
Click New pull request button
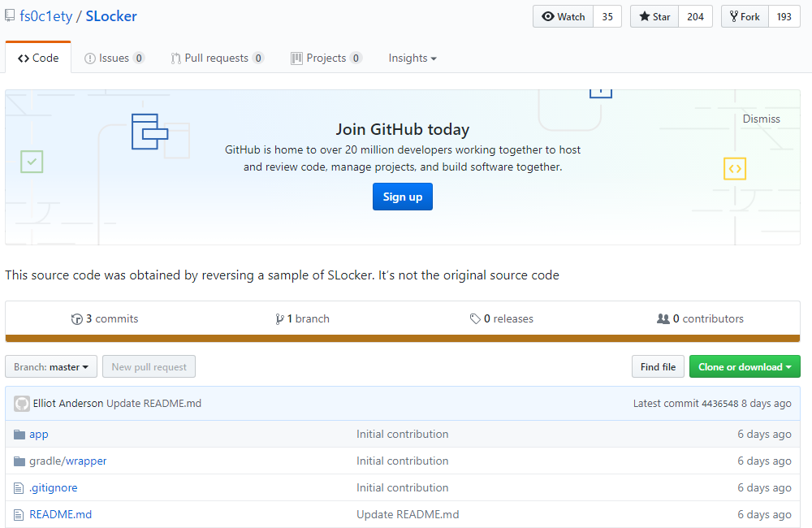coord(149,367)
